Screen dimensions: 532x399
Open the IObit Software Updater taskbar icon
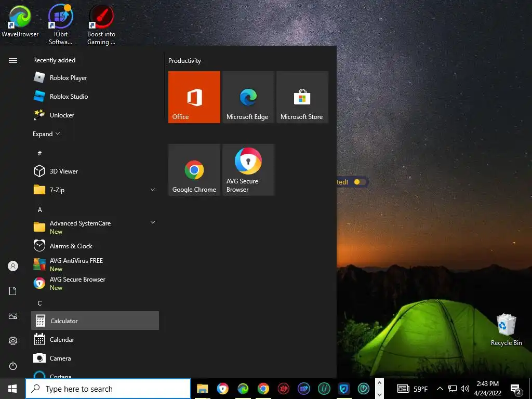tap(303, 389)
